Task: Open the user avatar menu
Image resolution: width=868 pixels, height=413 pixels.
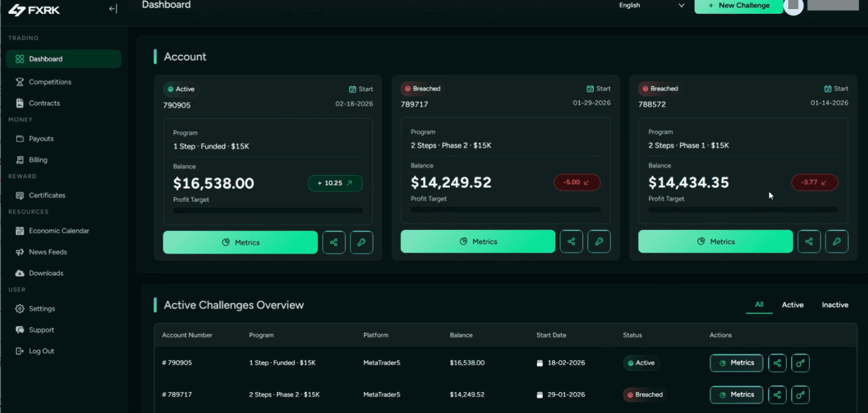Action: (x=794, y=6)
